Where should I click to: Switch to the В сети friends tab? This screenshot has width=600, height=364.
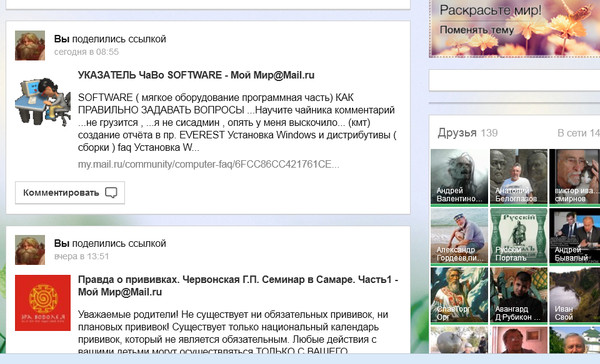[x=578, y=133]
